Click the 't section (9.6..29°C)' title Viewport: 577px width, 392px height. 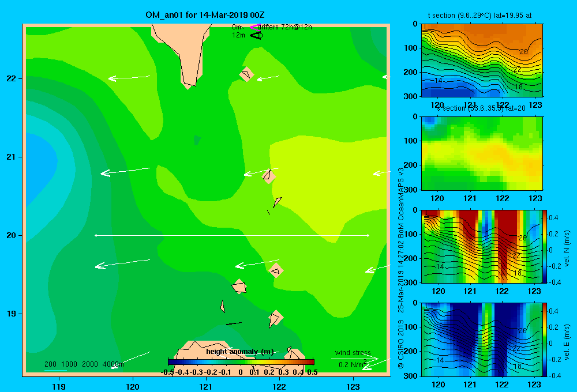pos(480,16)
